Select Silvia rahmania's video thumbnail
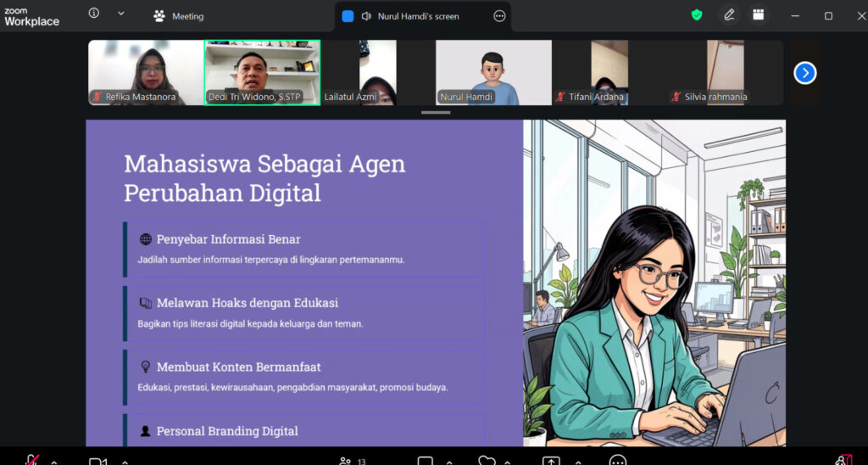 [x=726, y=73]
